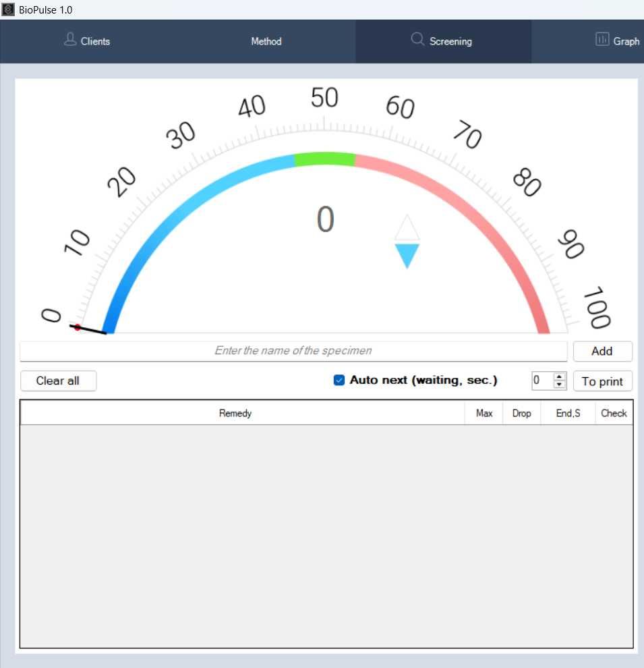This screenshot has width=644, height=668.
Task: Click the green segment of the gauge
Action: (325, 159)
